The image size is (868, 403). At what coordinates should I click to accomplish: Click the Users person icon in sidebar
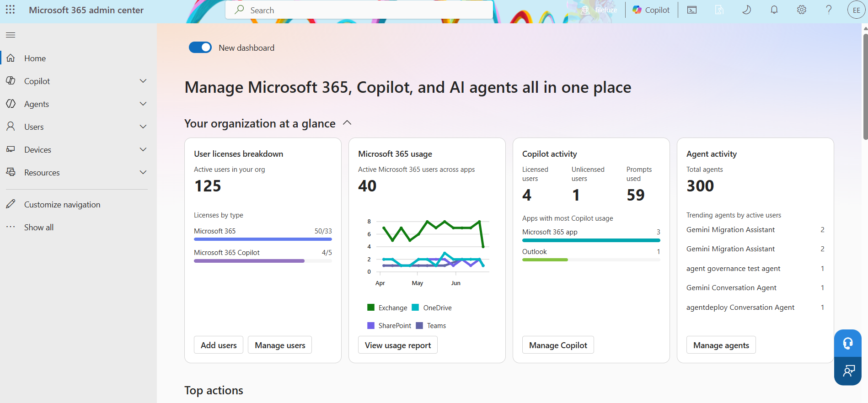[x=11, y=127]
